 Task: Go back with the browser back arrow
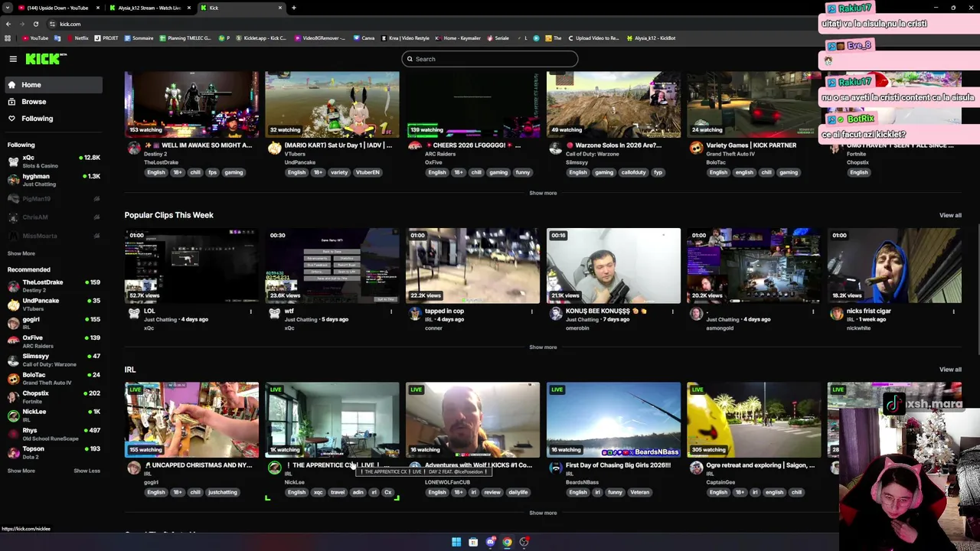tap(8, 24)
